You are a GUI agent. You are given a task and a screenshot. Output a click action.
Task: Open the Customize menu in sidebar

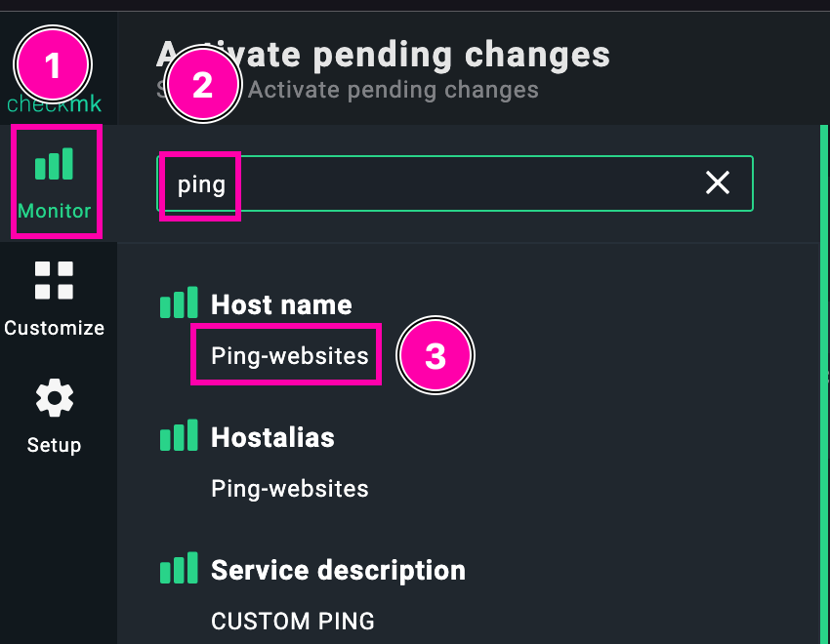(x=54, y=298)
